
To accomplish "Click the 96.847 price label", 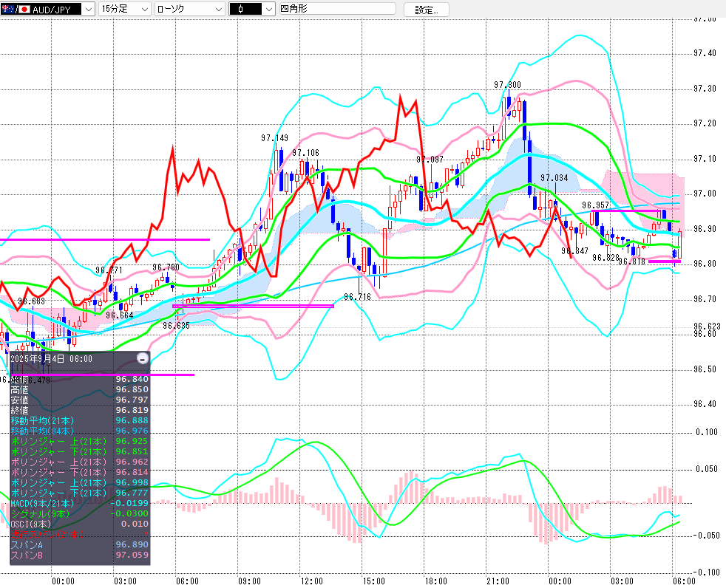I will click(x=574, y=251).
